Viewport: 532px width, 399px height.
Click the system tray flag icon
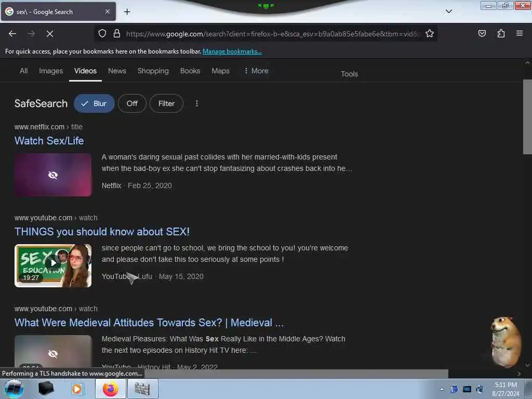(x=454, y=389)
